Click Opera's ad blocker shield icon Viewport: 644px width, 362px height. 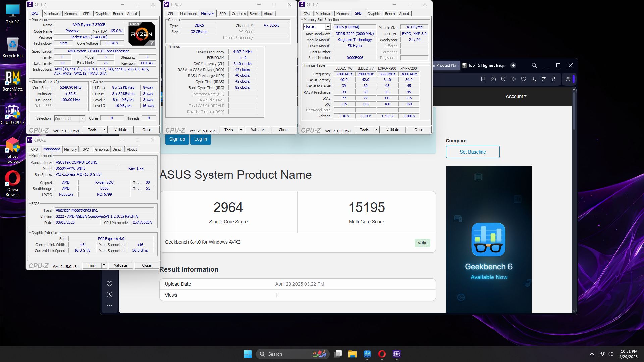[x=503, y=79]
